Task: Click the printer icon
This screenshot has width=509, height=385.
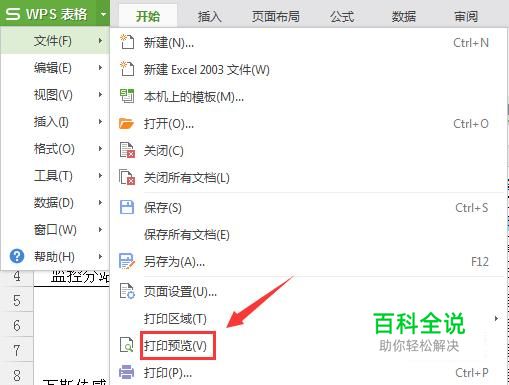Action: pyautogui.click(x=127, y=372)
